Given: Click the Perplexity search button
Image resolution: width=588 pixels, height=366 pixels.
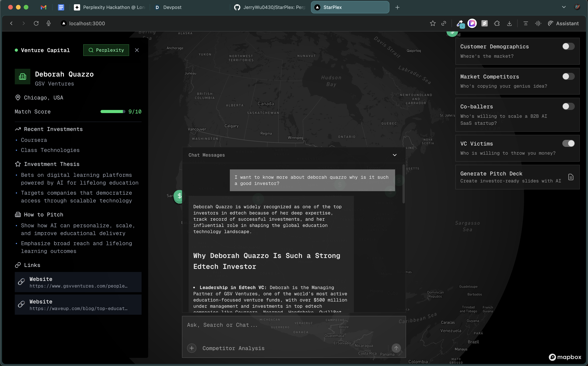Looking at the screenshot, I should (x=106, y=50).
